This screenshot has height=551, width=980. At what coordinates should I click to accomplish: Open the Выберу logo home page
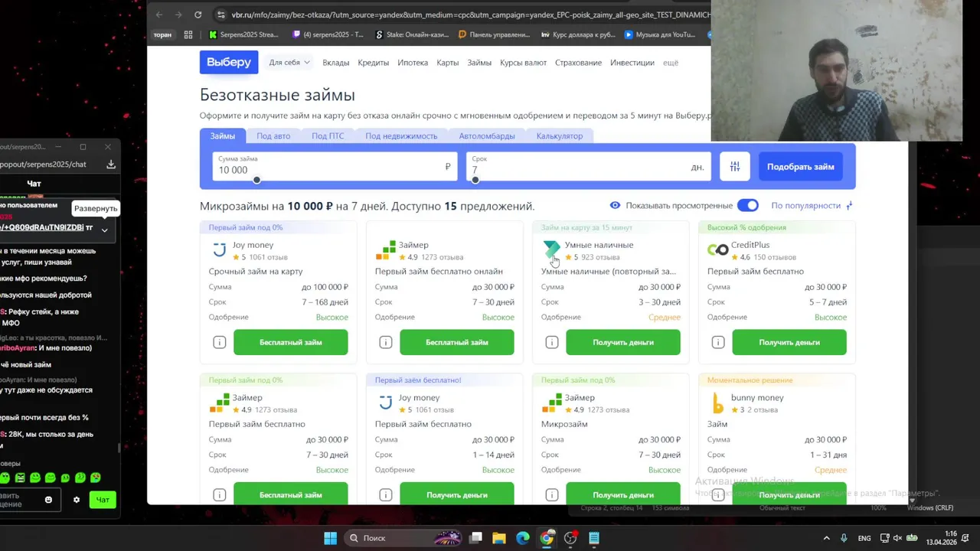[228, 62]
